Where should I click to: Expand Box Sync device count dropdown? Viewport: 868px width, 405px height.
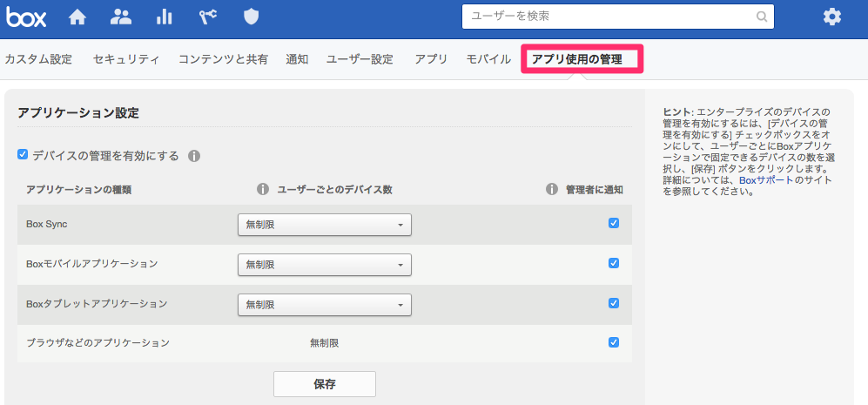tap(324, 225)
